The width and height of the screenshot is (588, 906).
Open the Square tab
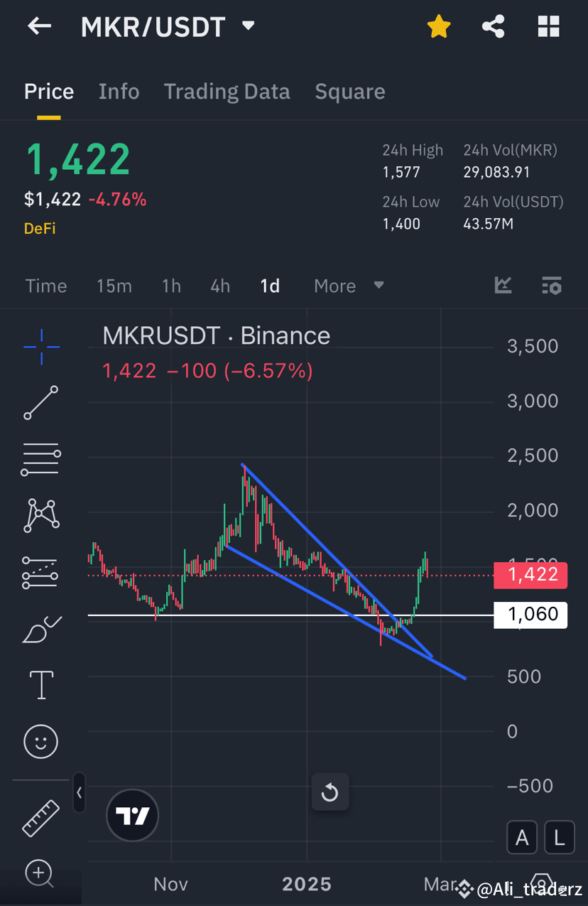[x=350, y=92]
